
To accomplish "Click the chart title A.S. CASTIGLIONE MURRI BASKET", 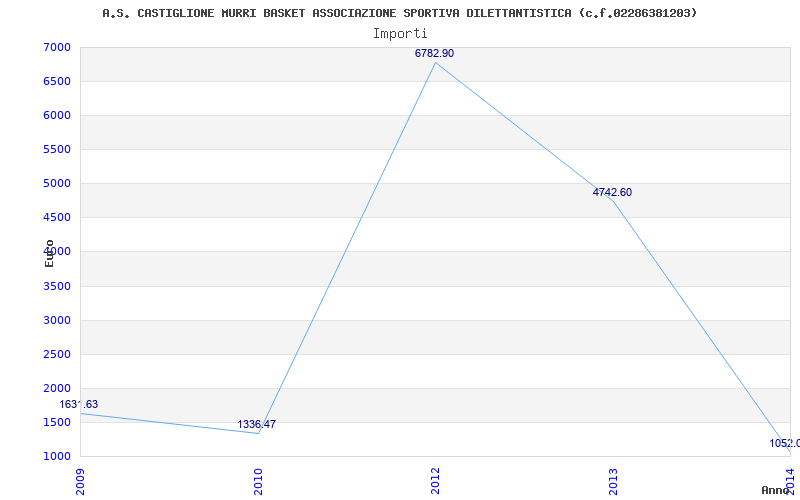I will click(x=399, y=13).
